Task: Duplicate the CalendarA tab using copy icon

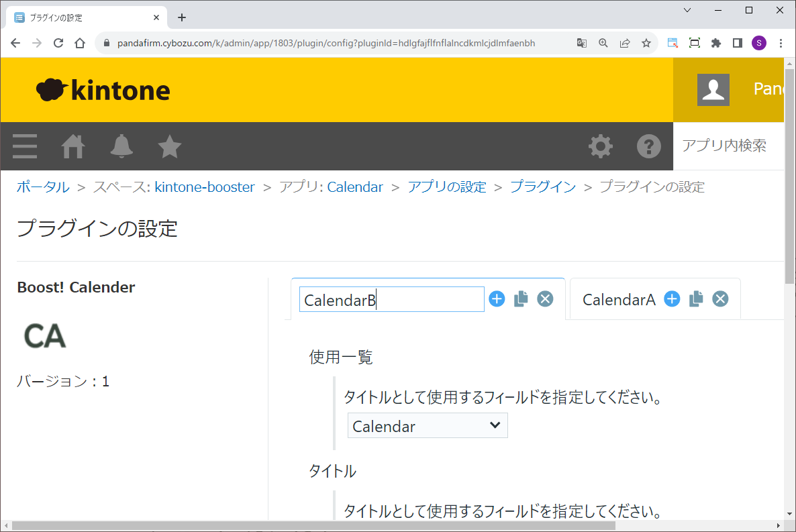Action: click(696, 299)
